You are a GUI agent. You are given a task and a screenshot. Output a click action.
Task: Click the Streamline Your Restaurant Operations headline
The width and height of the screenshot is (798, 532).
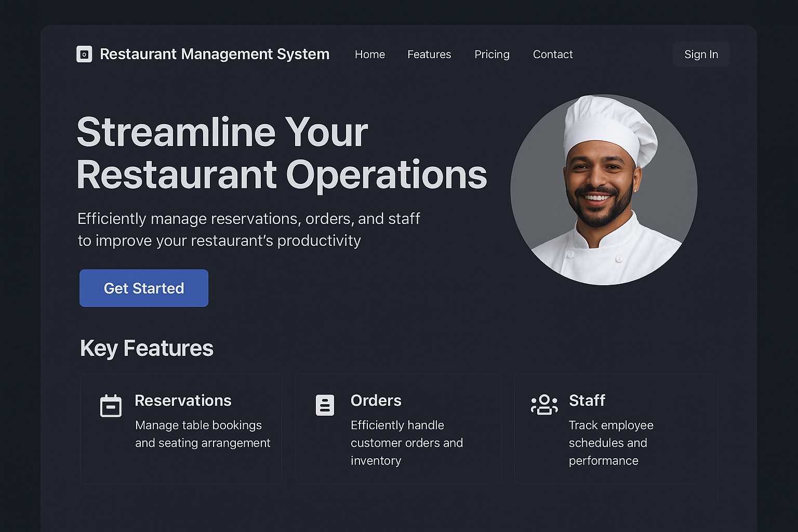pos(281,153)
